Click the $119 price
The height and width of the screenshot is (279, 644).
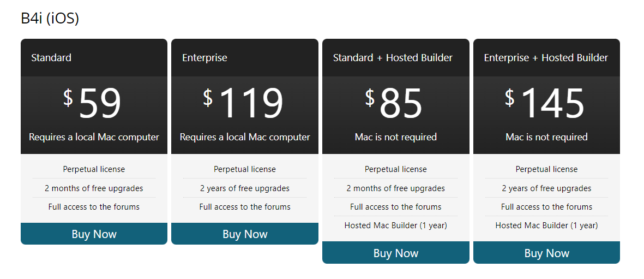[x=244, y=103]
